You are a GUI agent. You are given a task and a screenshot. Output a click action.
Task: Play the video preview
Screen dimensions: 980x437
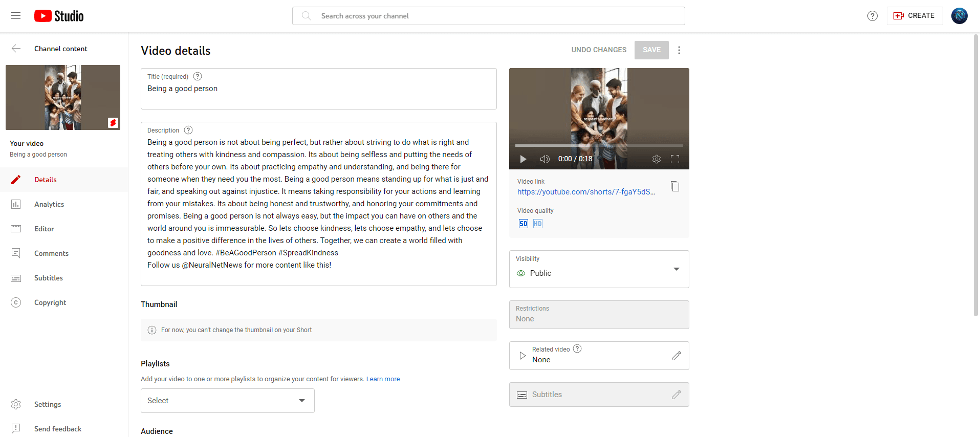[x=522, y=159]
